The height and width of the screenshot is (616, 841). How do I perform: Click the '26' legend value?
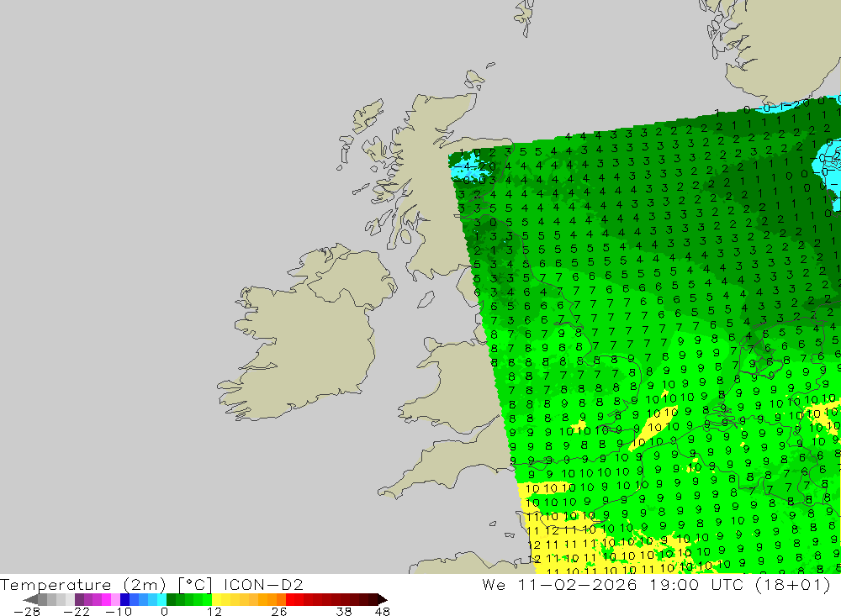click(279, 612)
